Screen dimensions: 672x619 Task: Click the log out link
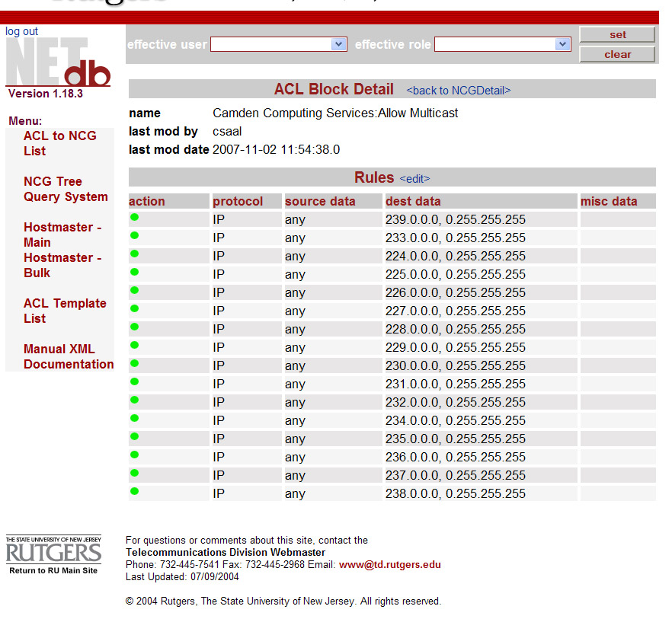(21, 31)
